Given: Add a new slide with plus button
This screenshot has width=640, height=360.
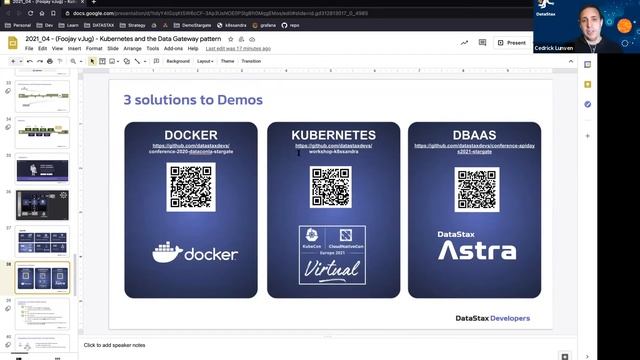Looking at the screenshot, I should point(13,61).
